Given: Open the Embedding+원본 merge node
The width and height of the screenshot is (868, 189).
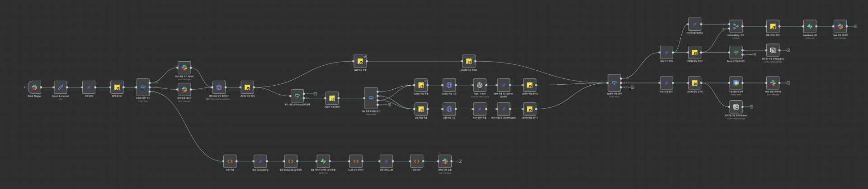Looking at the screenshot, I should coord(736,26).
